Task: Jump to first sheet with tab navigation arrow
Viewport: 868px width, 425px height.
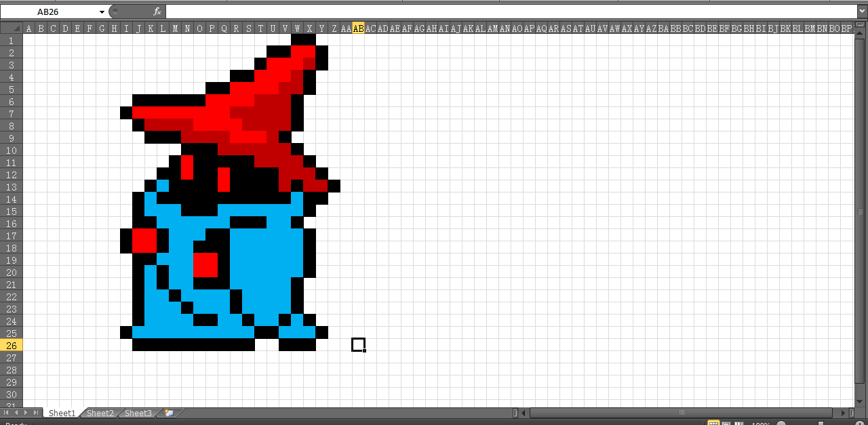Action: [6, 413]
